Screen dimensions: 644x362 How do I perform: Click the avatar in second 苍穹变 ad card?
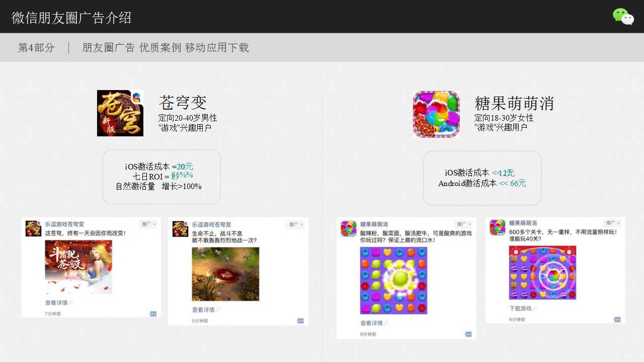coord(180,228)
